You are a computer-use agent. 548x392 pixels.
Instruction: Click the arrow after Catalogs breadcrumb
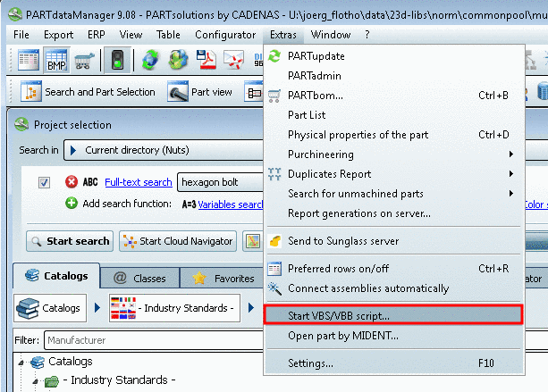tap(97, 307)
